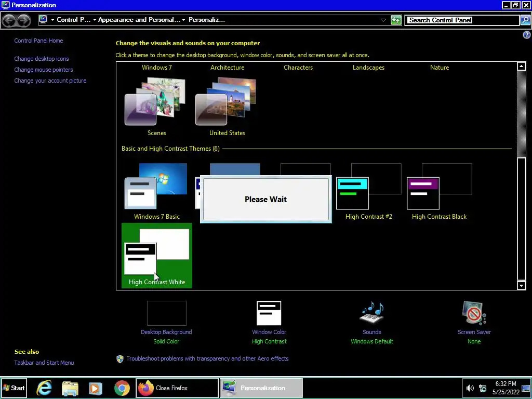Open Taskbar and Start Menu link
532x399 pixels.
click(x=44, y=362)
